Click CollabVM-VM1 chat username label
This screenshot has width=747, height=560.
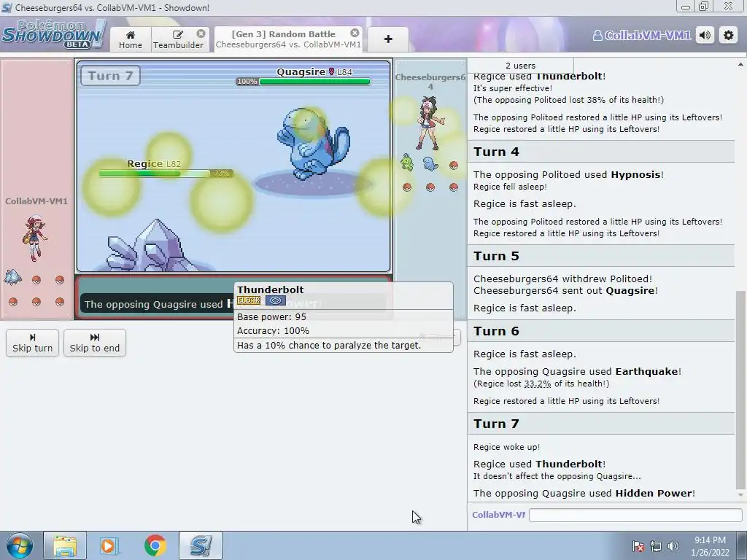tap(498, 515)
